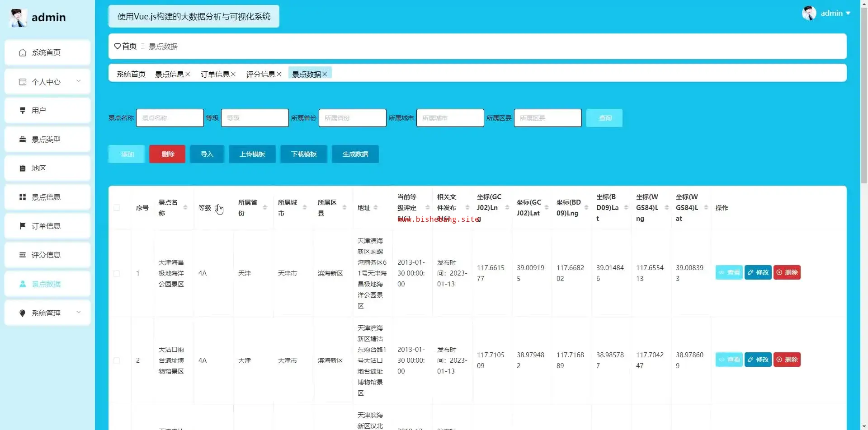Click the grid icon for 景点信息
This screenshot has width=868, height=430.
pyautogui.click(x=23, y=197)
